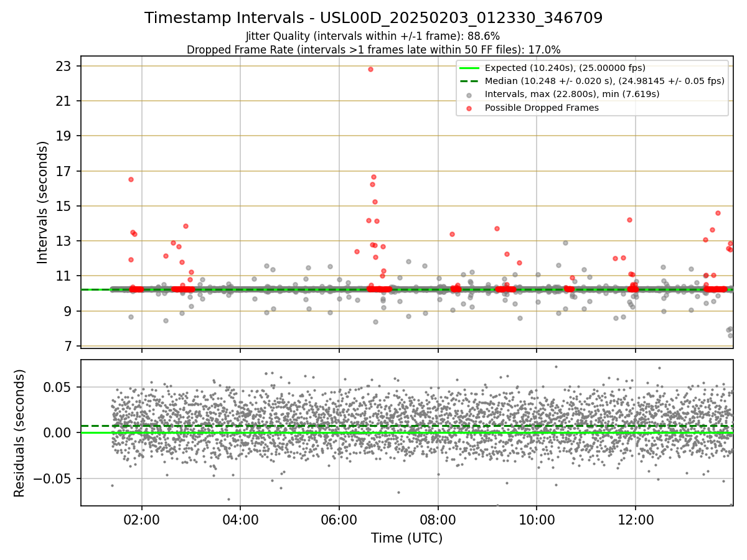Screen dimensions: 747x560
Task: Click the red outlier point near 16.5s before 02:00
Action: pyautogui.click(x=131, y=179)
